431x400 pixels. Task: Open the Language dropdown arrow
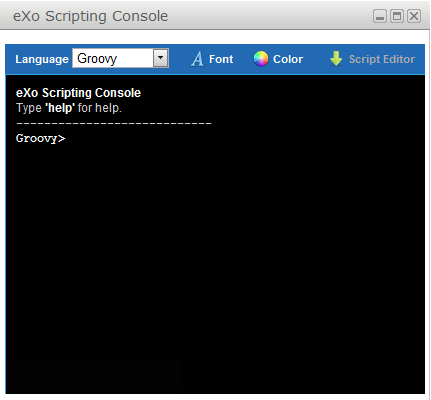(160, 58)
